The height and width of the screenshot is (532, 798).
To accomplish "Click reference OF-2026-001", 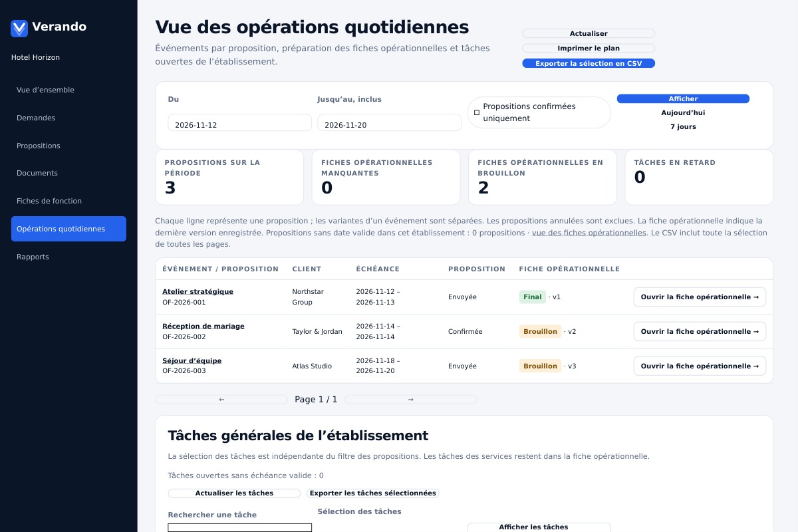I will coord(184,303).
